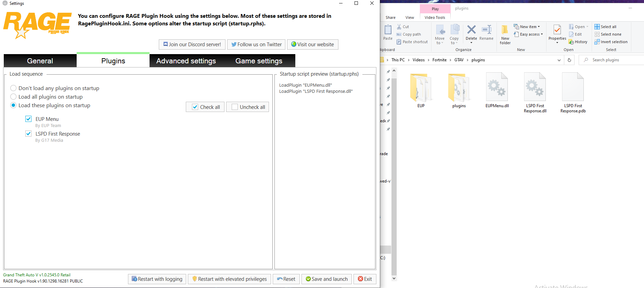This screenshot has height=288, width=644.
Task: Open the EUP folder
Action: [x=421, y=87]
